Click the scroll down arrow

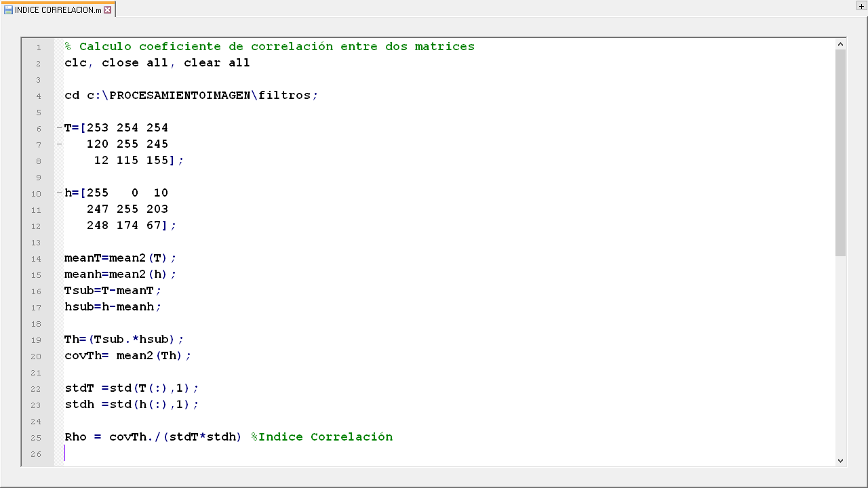(x=840, y=460)
